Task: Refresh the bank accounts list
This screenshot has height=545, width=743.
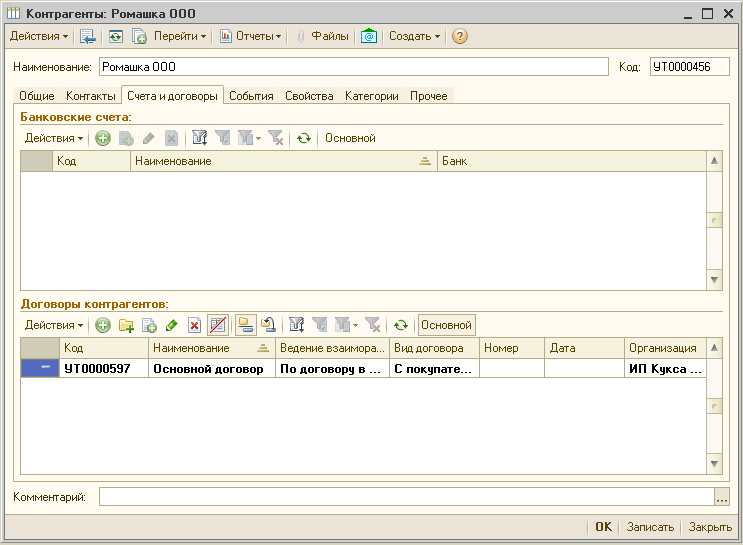Action: (x=304, y=138)
